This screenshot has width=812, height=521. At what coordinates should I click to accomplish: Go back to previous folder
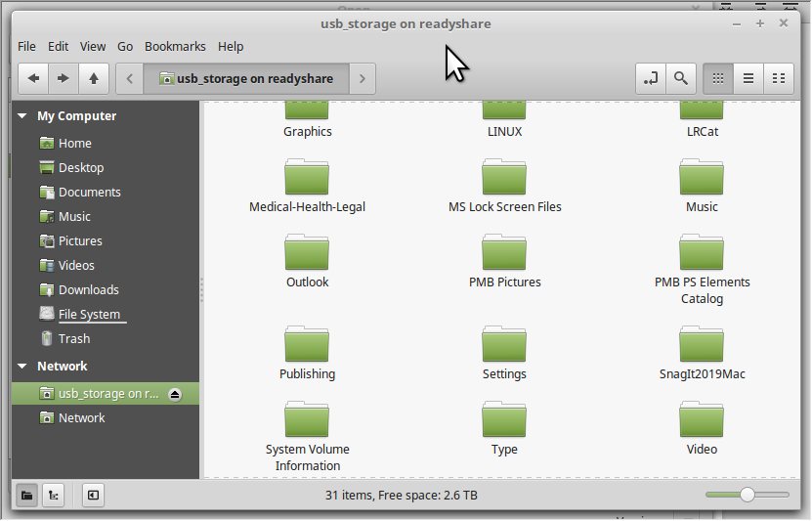click(x=33, y=79)
